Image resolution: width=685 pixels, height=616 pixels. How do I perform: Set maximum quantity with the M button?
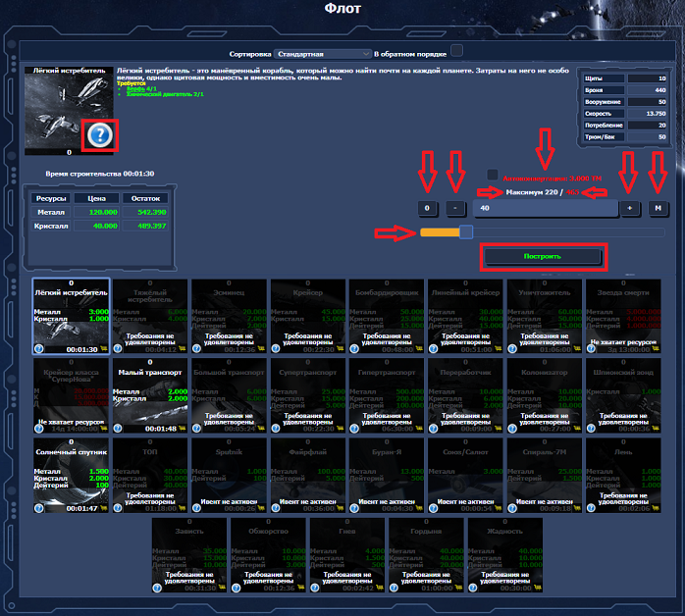coord(658,208)
